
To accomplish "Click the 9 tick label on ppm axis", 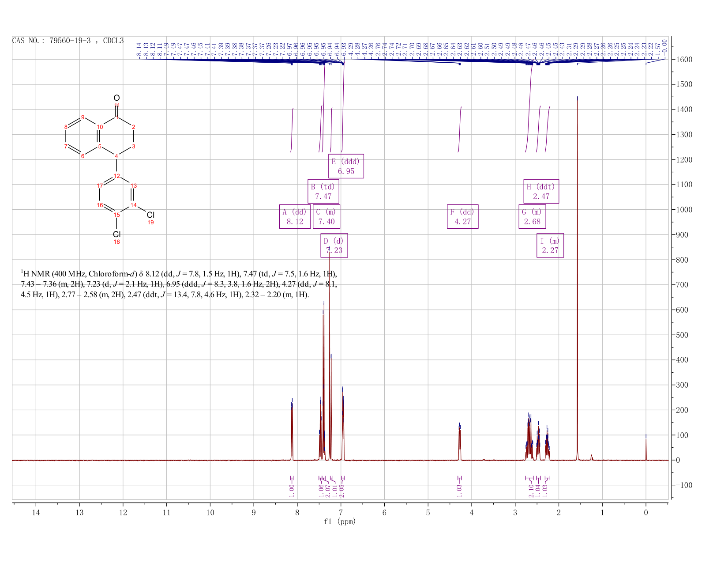I will 254,512.
